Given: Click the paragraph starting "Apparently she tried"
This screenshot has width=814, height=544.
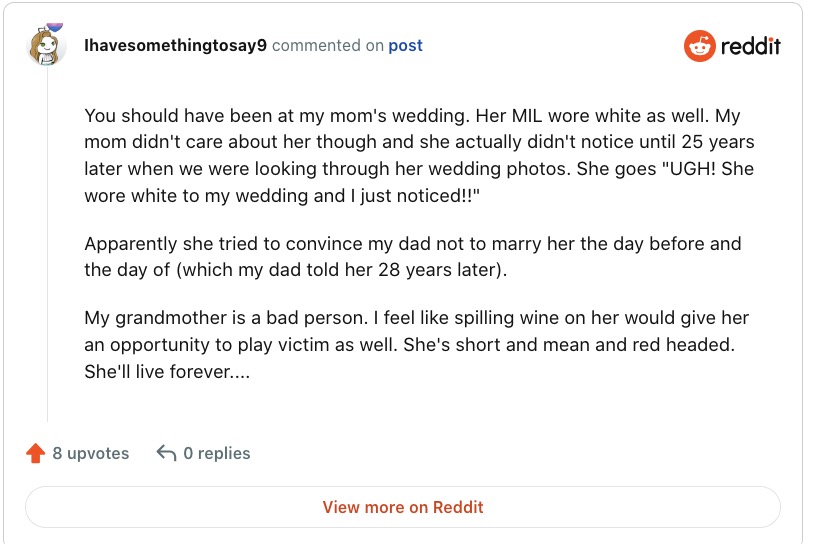Looking at the screenshot, I should (412, 257).
